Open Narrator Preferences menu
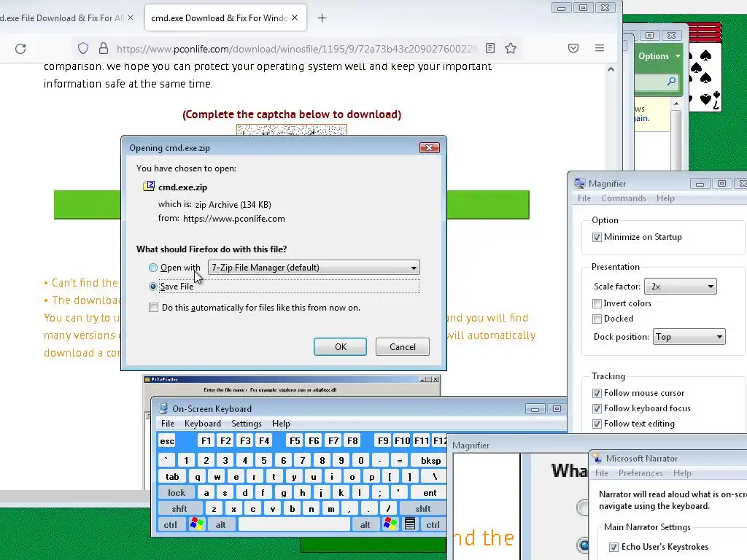Image resolution: width=747 pixels, height=560 pixels. coord(640,472)
